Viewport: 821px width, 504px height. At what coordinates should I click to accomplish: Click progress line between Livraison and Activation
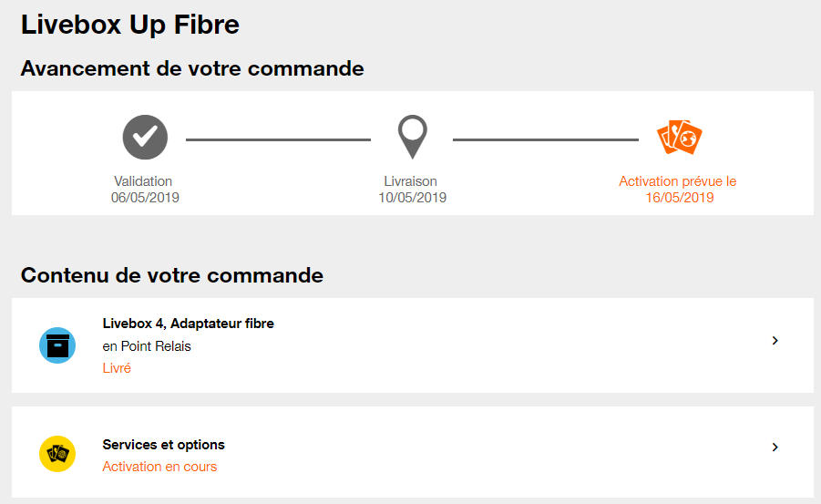point(545,139)
